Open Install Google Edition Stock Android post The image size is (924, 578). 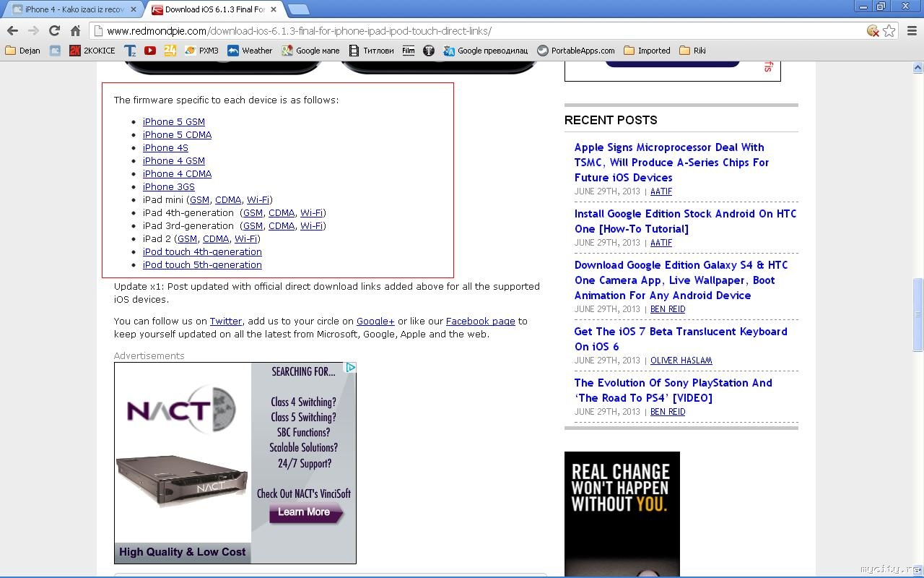point(686,221)
